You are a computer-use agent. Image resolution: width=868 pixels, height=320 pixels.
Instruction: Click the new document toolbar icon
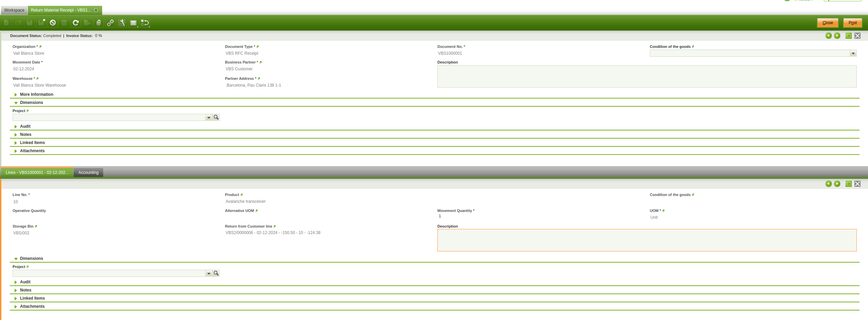click(x=6, y=23)
